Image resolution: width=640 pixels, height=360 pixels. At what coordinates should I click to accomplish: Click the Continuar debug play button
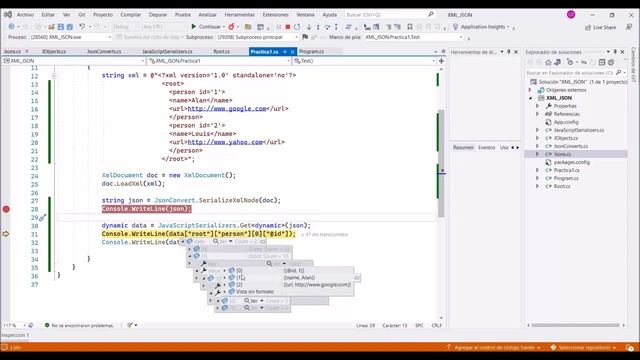pos(207,27)
